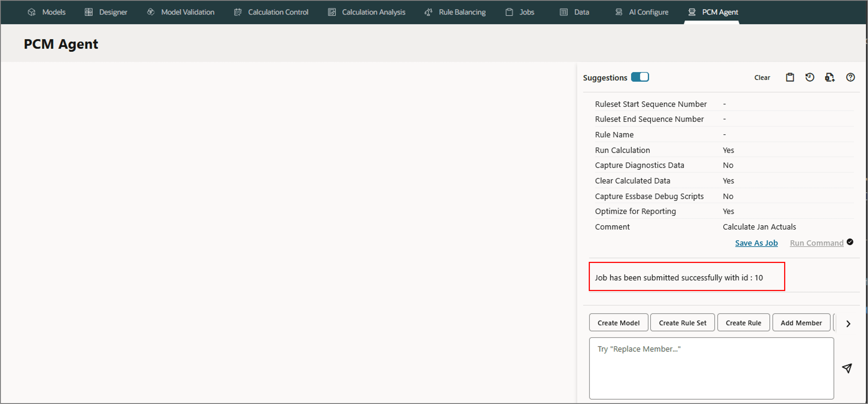Go to the AI Configure tab
The width and height of the screenshot is (868, 404).
(648, 12)
